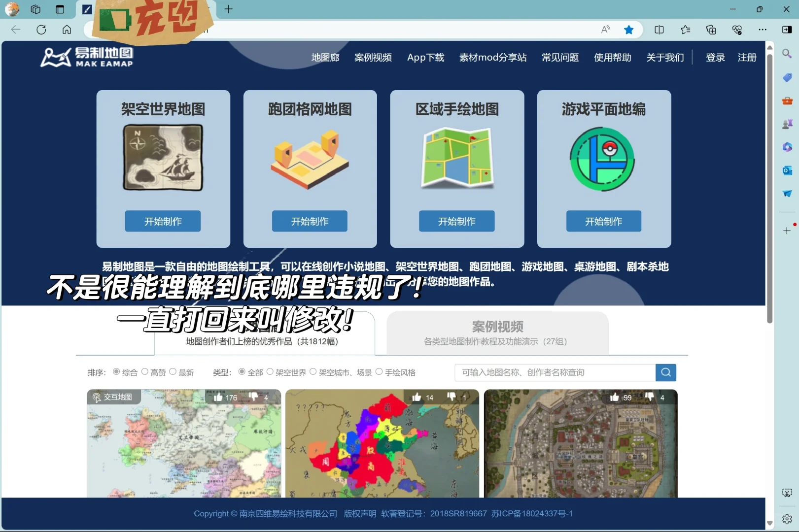Open split screen view
Viewport: 799px width, 532px height.
[659, 30]
